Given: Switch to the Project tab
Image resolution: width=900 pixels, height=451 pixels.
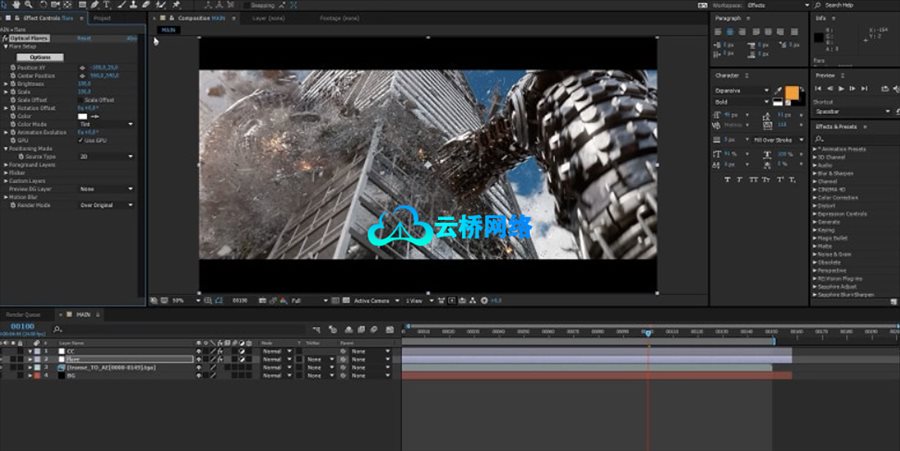Looking at the screenshot, I should (x=102, y=18).
